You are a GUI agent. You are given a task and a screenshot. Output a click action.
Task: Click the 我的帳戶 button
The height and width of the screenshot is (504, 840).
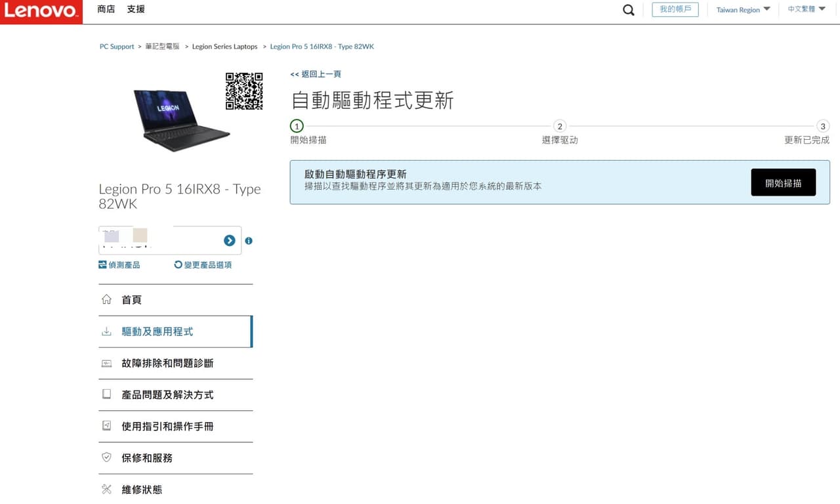pyautogui.click(x=675, y=9)
